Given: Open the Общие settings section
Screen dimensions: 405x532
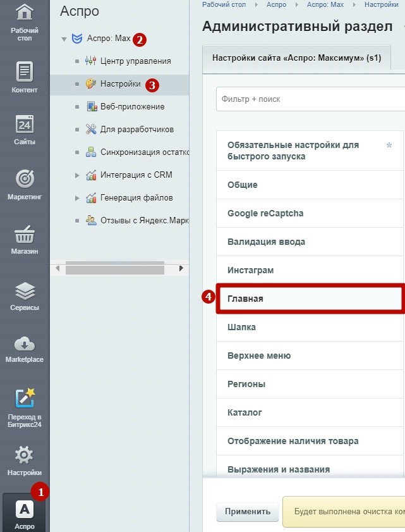Looking at the screenshot, I should point(310,185).
